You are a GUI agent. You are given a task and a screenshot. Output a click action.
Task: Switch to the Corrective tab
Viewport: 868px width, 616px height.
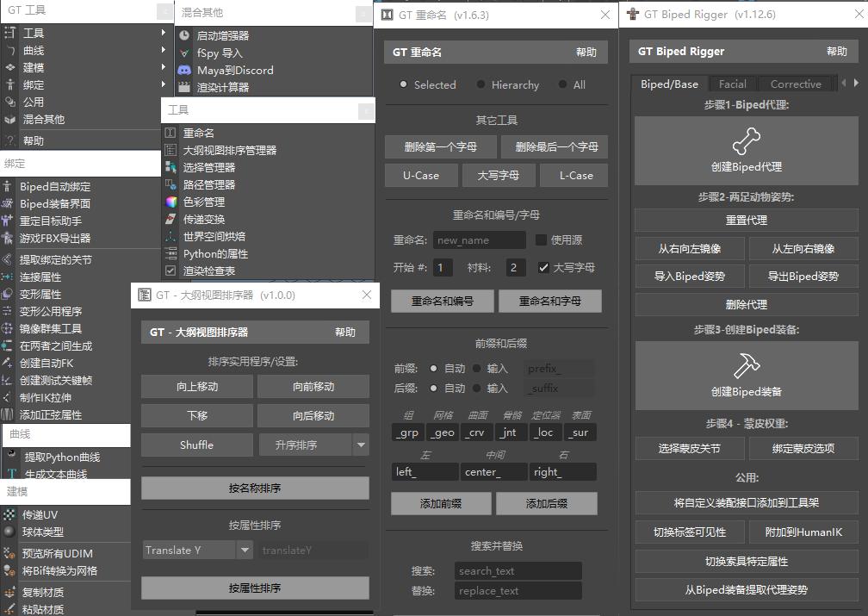pyautogui.click(x=796, y=84)
